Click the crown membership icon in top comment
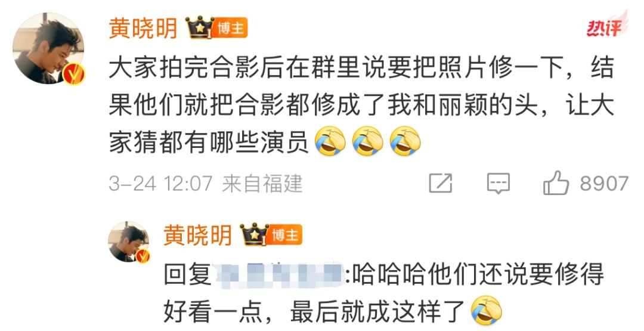This screenshot has width=644, height=331. (x=200, y=27)
